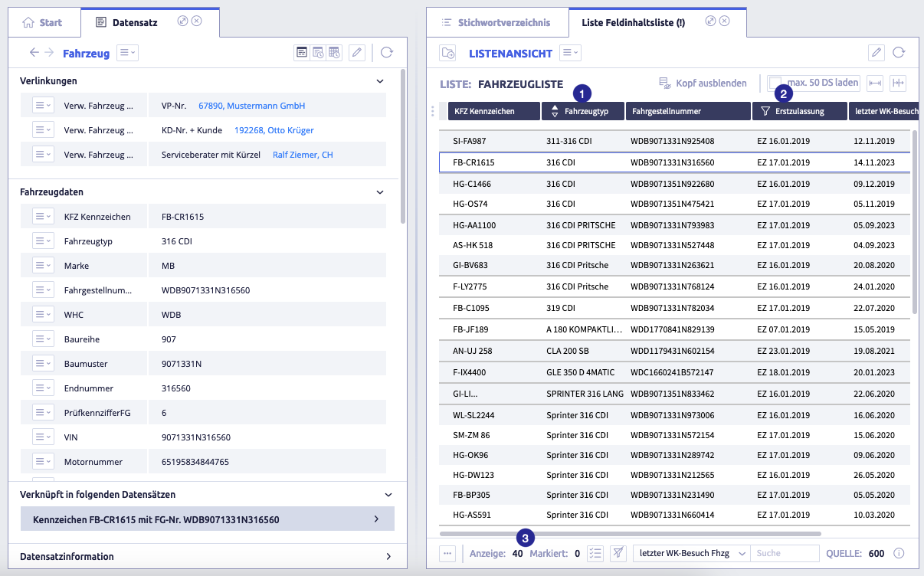Switch to the Stichwortverzeichnis tab
The width and height of the screenshot is (924, 576).
(x=496, y=23)
